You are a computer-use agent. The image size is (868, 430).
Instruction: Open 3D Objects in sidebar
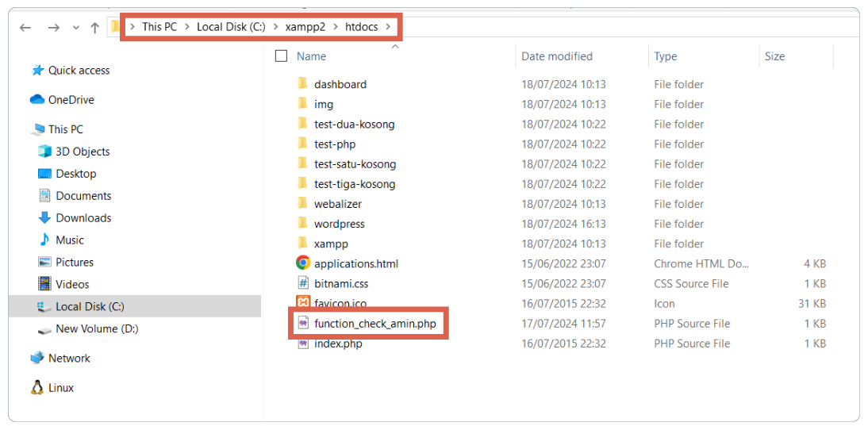(83, 151)
